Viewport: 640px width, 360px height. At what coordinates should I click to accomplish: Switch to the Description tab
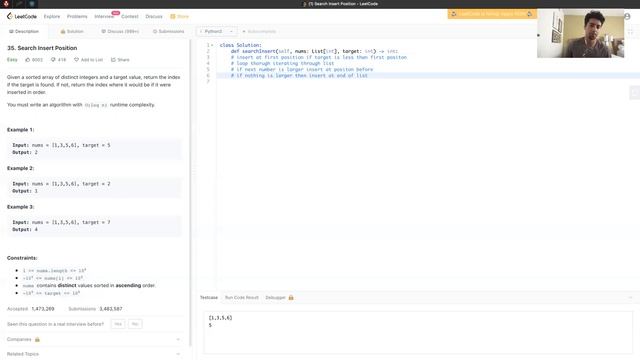pos(24,31)
